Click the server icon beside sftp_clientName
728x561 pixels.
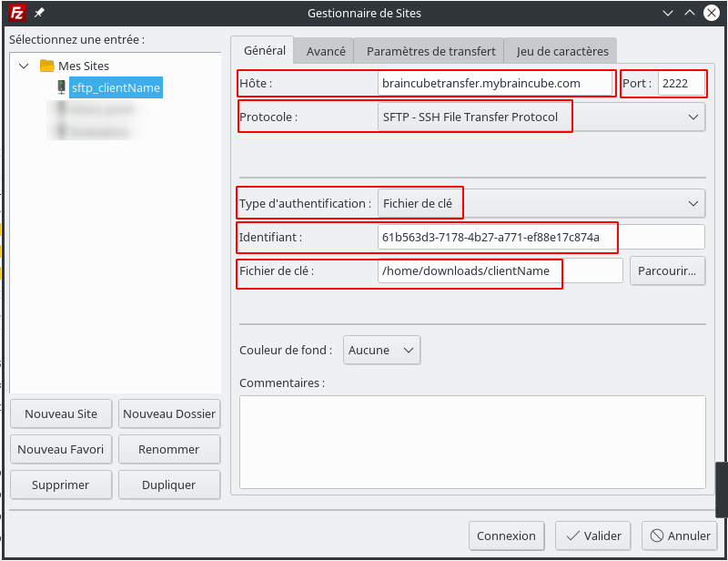pyautogui.click(x=61, y=87)
